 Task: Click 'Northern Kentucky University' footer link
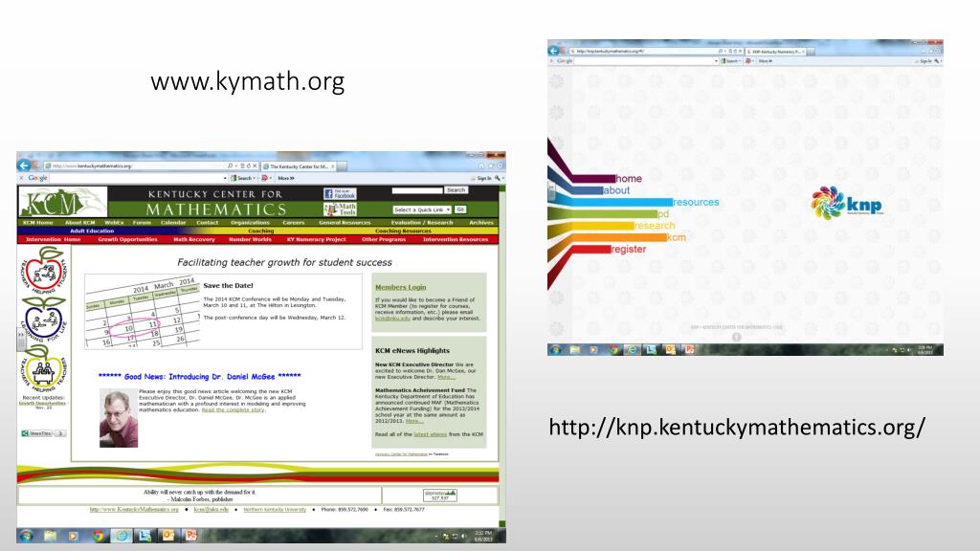point(275,509)
